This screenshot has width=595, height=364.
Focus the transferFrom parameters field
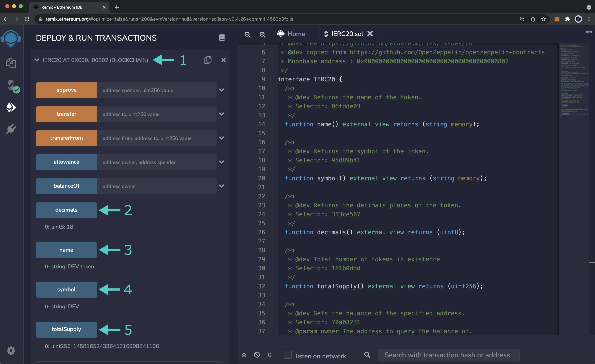pos(157,138)
